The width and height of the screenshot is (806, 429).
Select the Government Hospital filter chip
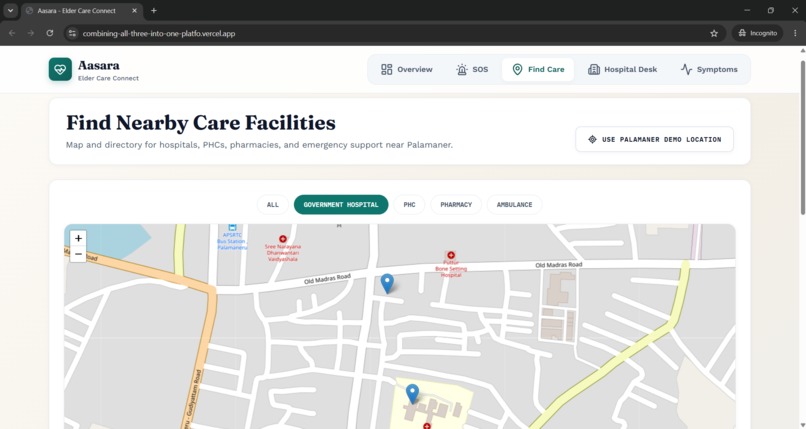click(341, 204)
